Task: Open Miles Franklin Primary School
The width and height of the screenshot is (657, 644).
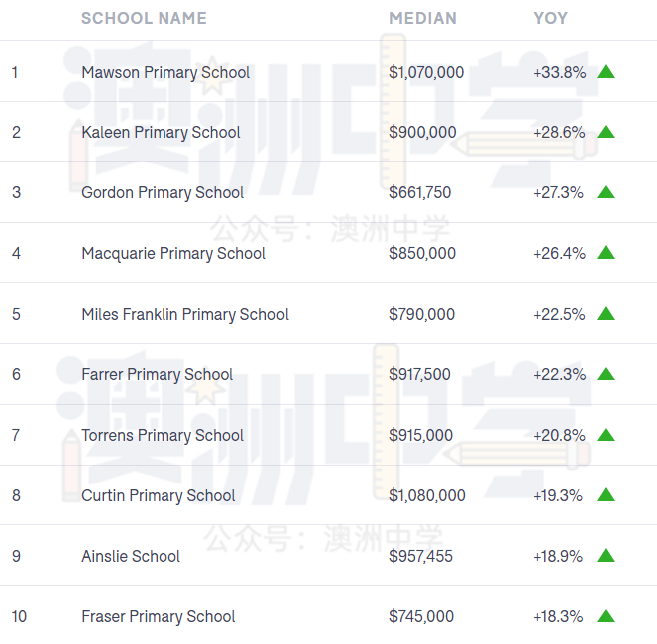Action: [184, 314]
